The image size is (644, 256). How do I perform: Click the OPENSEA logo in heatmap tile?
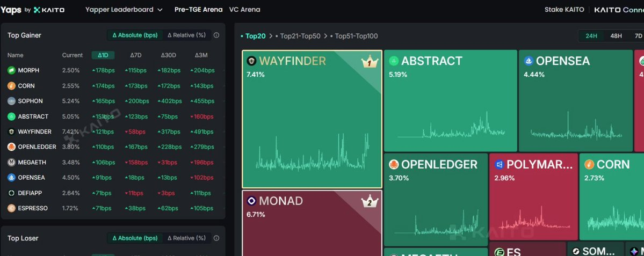click(x=529, y=61)
